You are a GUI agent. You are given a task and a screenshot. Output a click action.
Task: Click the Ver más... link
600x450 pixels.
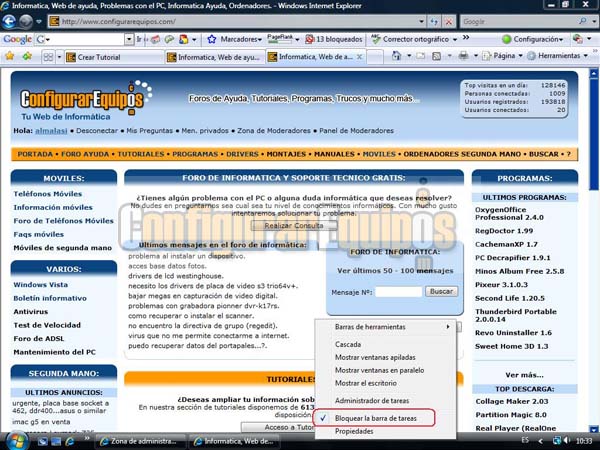(x=524, y=375)
